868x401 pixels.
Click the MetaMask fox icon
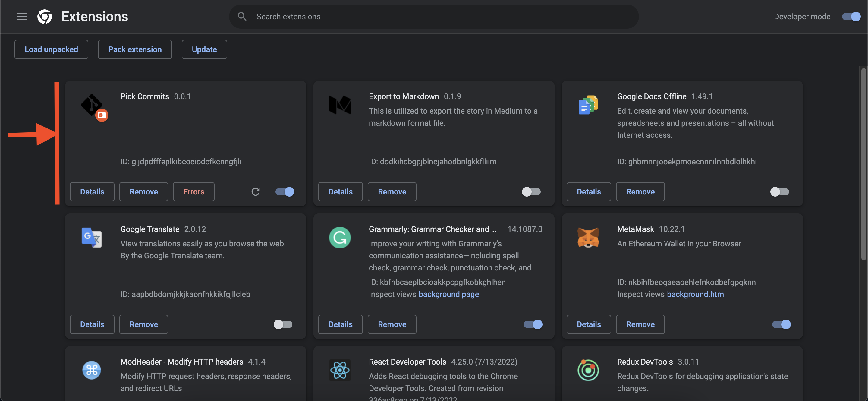[588, 237]
